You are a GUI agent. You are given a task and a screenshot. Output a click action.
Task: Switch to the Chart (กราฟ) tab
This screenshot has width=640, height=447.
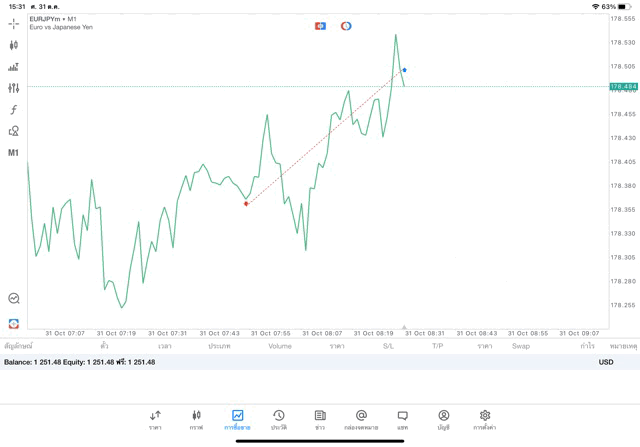click(x=196, y=419)
